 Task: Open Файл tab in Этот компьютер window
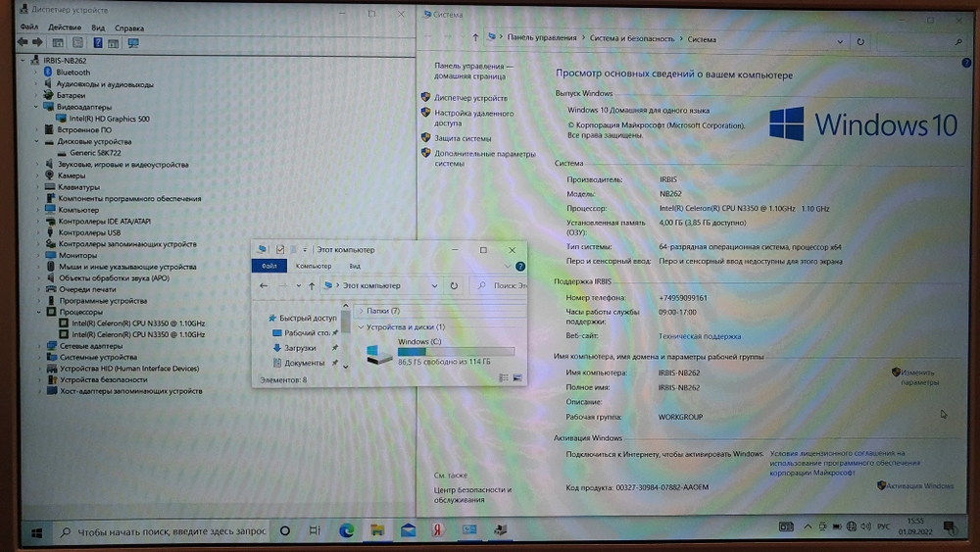coord(269,266)
